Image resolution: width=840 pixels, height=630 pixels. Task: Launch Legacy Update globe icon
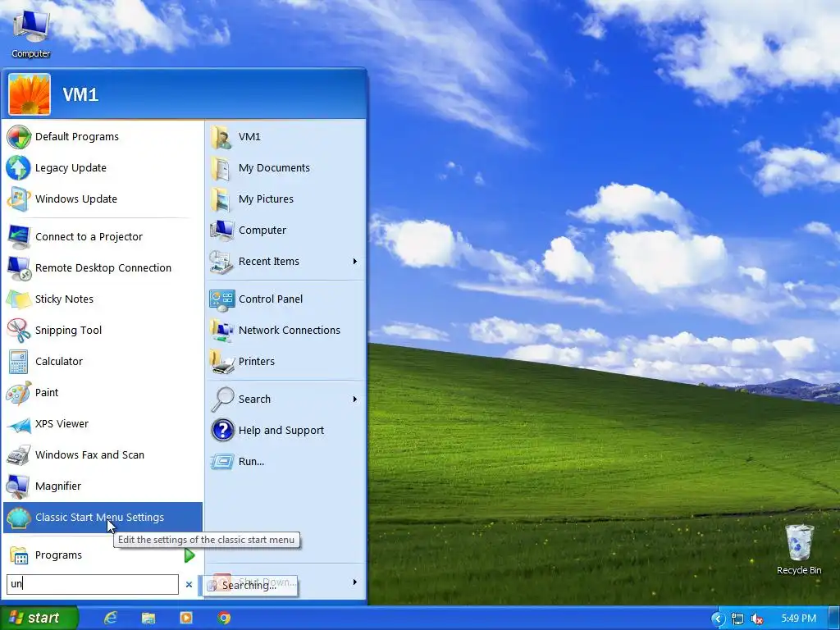(x=19, y=167)
